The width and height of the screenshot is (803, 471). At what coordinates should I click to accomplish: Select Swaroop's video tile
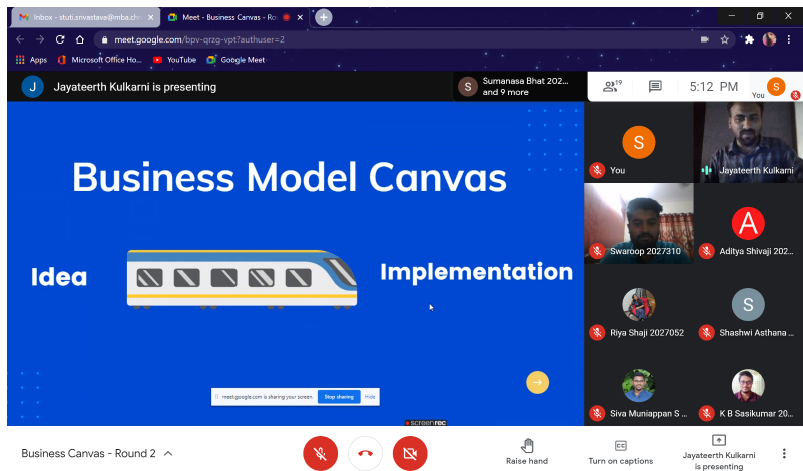click(x=638, y=221)
